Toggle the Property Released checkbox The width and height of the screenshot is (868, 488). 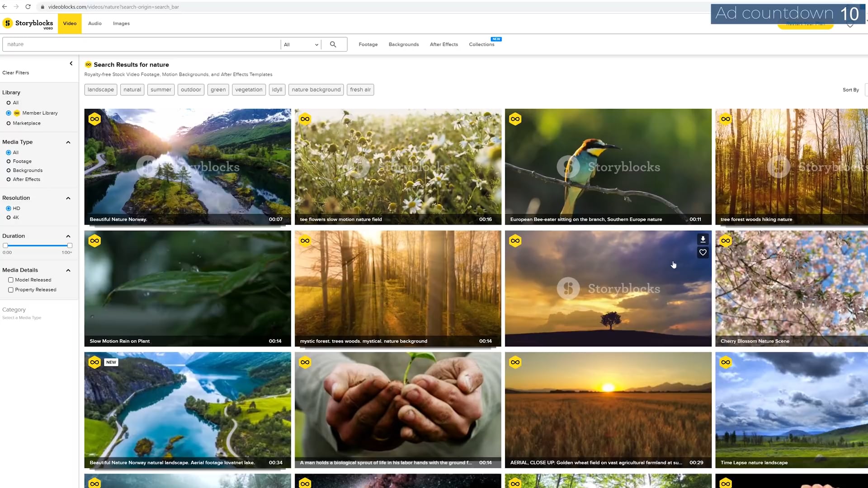tap(11, 289)
